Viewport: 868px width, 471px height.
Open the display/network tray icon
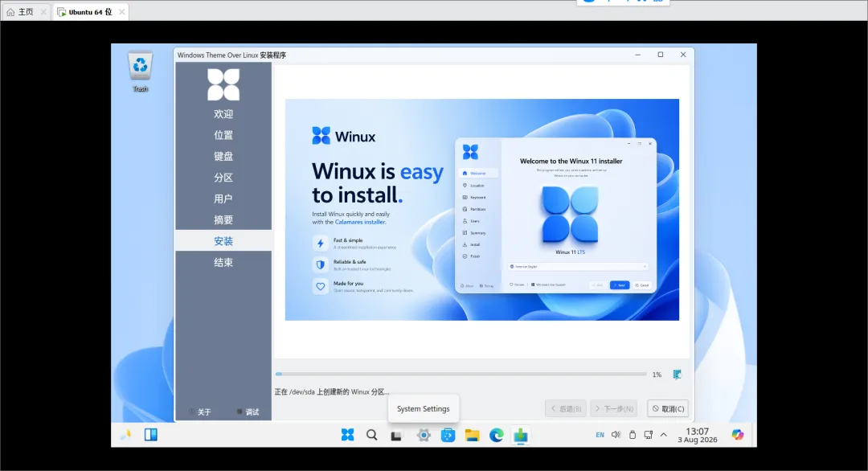coord(648,435)
